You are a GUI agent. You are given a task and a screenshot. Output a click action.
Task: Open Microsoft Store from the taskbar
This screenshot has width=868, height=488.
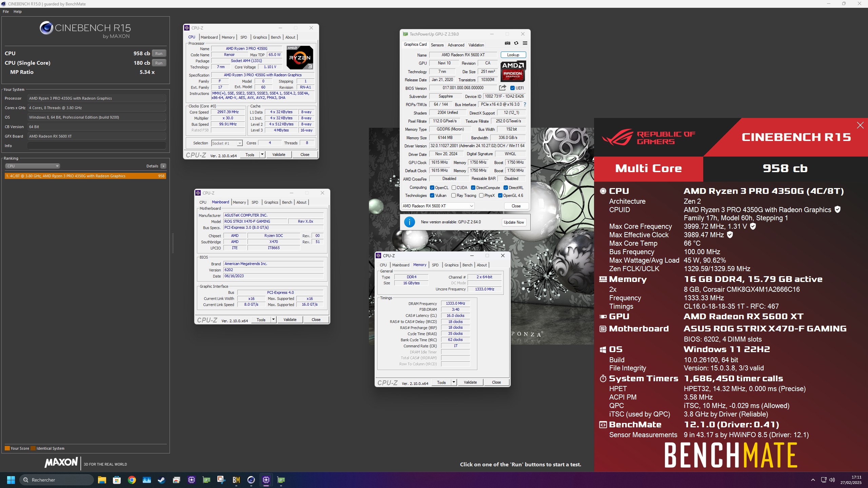(x=117, y=480)
